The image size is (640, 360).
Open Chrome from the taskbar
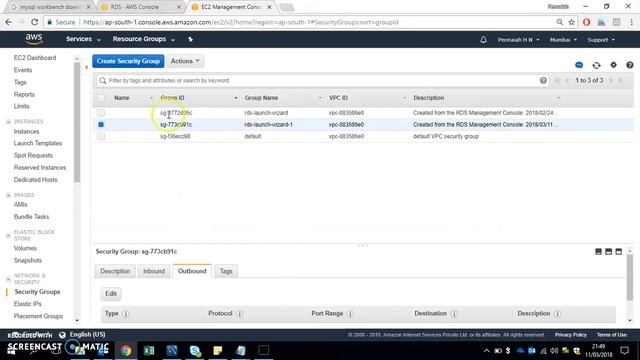(126, 350)
